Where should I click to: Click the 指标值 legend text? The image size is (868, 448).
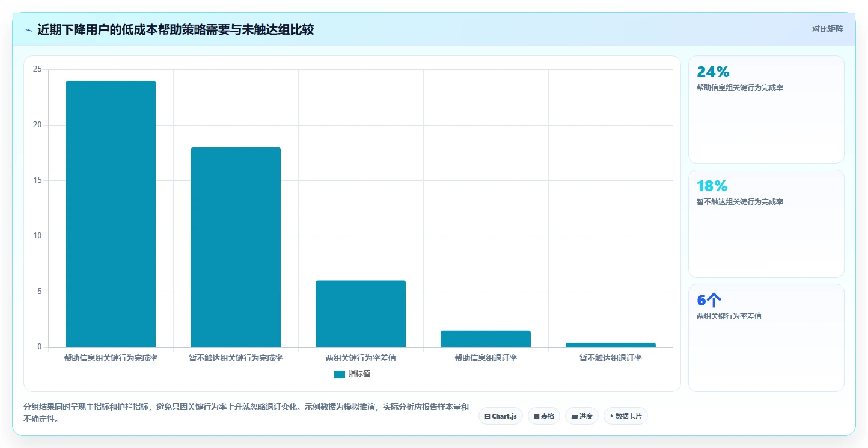coord(359,374)
